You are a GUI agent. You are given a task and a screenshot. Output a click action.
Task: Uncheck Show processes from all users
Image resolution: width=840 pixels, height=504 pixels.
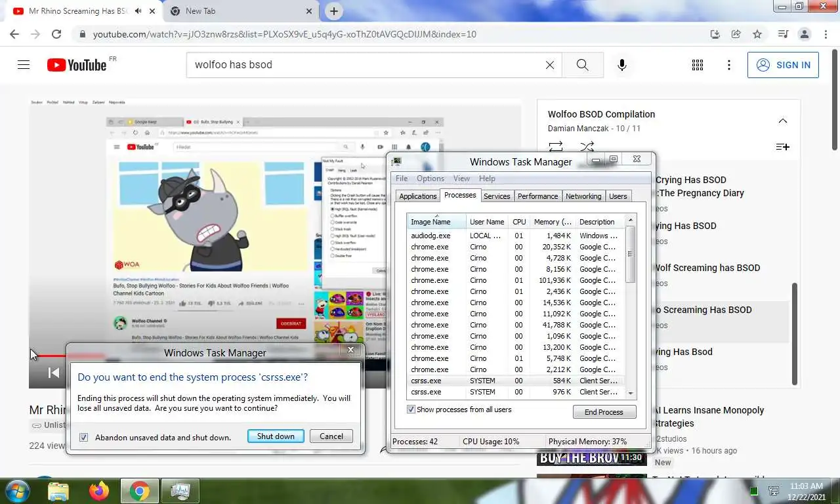(411, 409)
